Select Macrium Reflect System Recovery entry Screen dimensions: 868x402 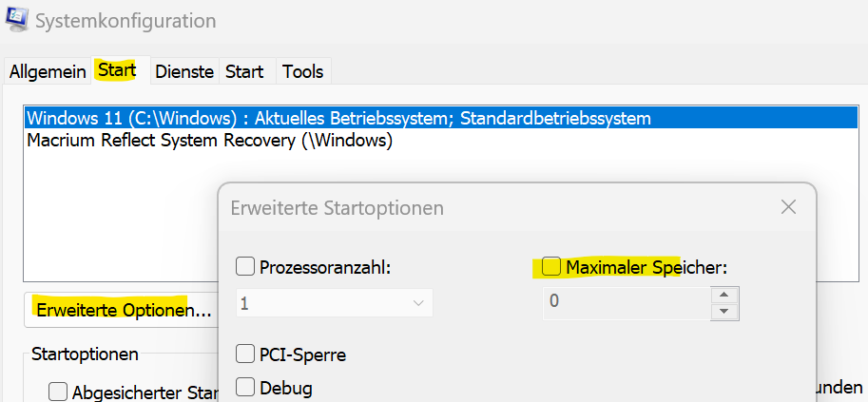[209, 141]
